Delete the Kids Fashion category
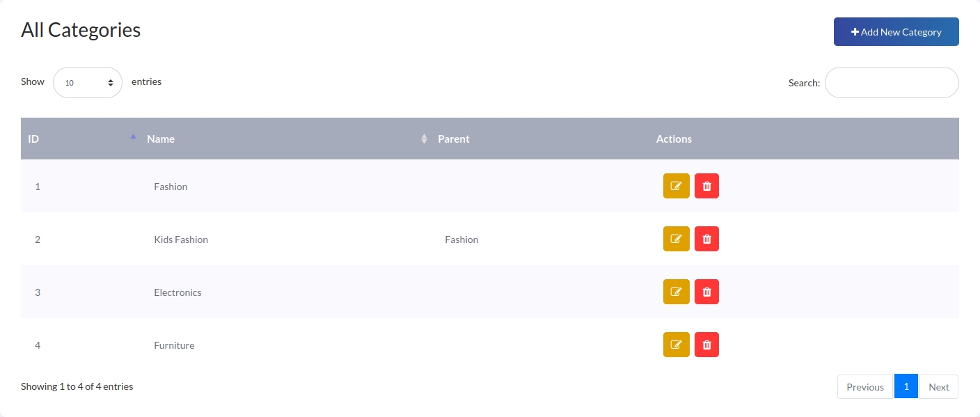This screenshot has width=980, height=417. pyautogui.click(x=706, y=239)
